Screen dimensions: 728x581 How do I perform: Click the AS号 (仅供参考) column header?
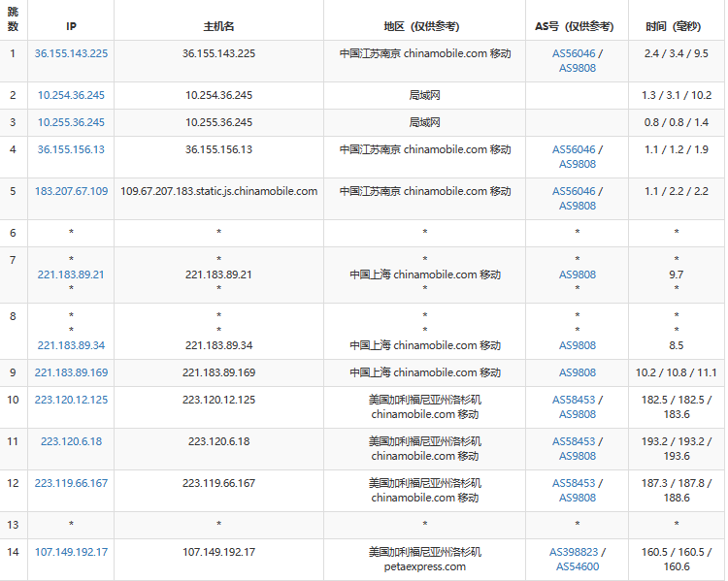coord(575,26)
